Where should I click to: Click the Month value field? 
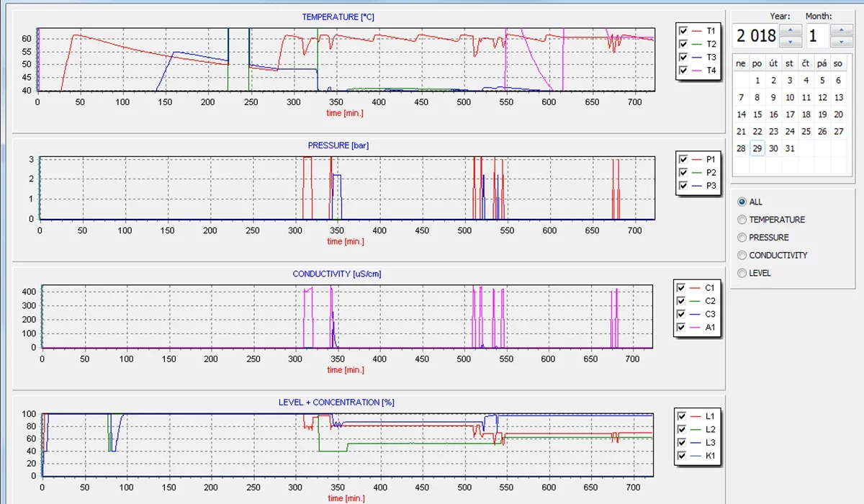point(818,35)
